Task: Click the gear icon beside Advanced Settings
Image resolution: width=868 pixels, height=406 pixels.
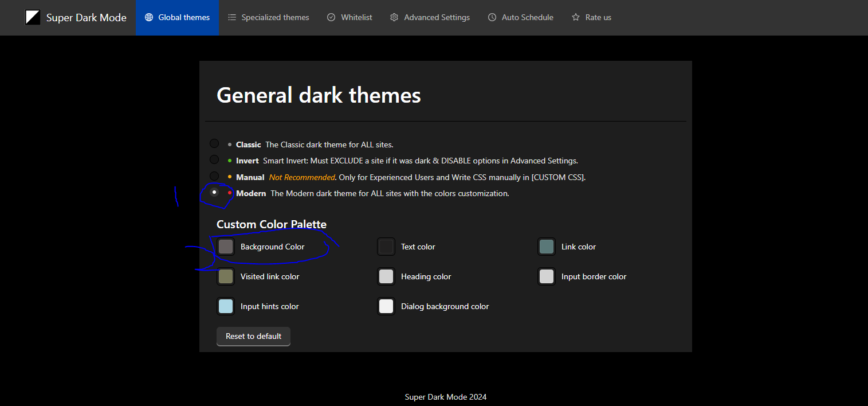Action: click(394, 17)
